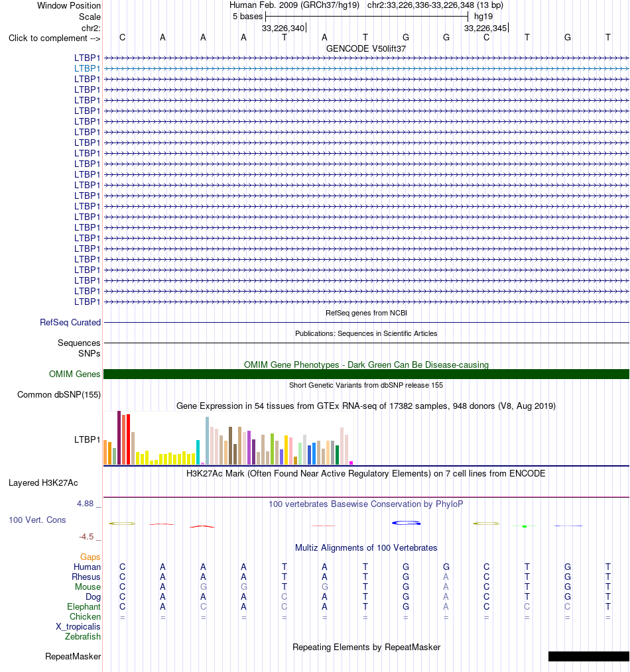Open 'OMIM Gene Phenotypes' track title
Screen dimensions: 630x672
(x=366, y=364)
